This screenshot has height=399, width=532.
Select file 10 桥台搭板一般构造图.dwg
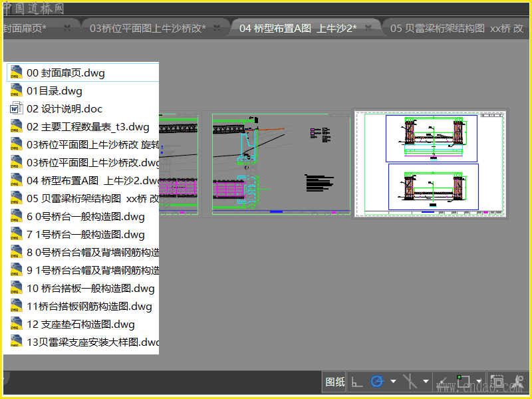(x=82, y=289)
